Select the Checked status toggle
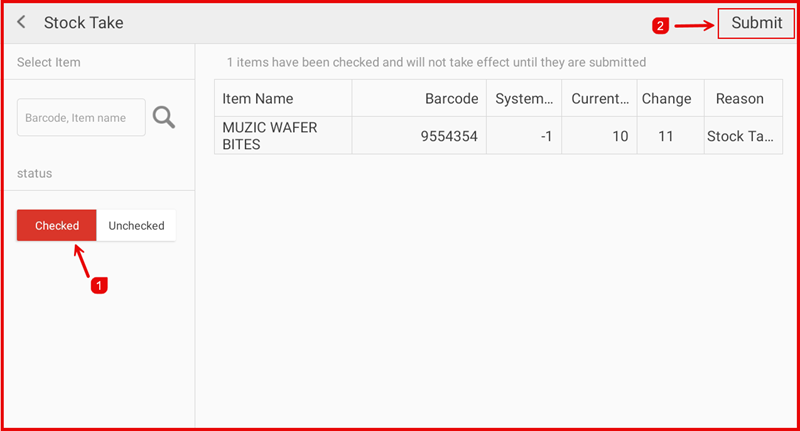 click(57, 225)
